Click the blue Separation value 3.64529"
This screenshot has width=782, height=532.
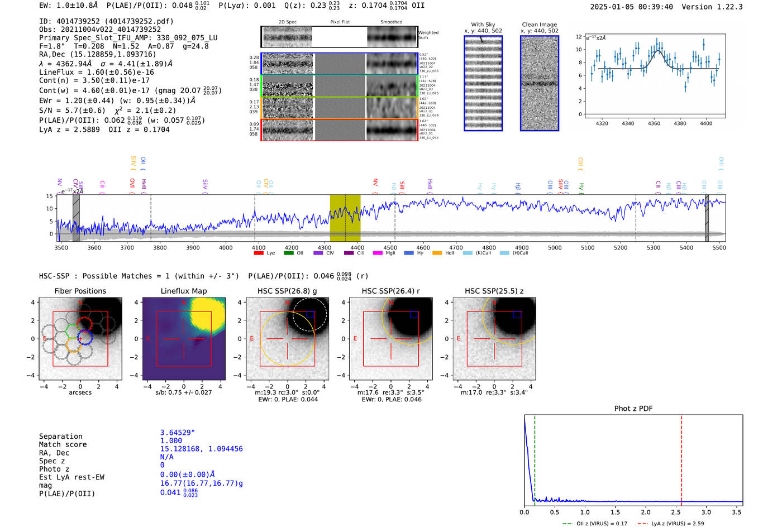pos(177,433)
